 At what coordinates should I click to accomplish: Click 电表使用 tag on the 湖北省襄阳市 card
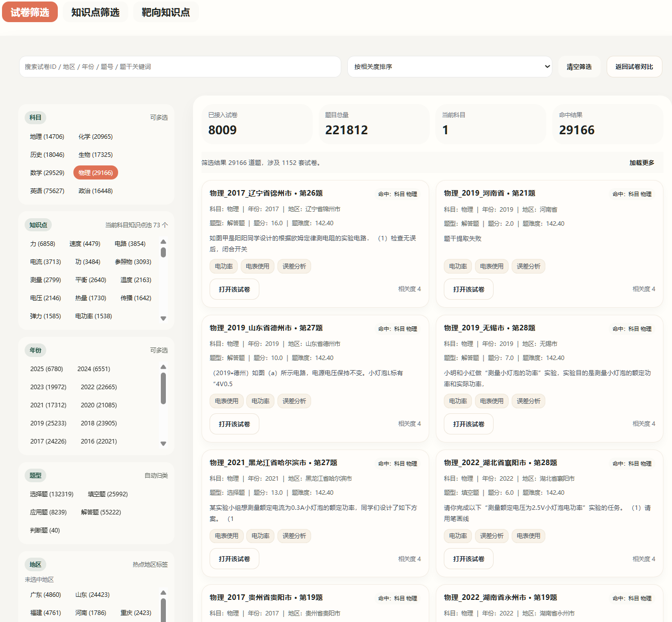click(529, 536)
